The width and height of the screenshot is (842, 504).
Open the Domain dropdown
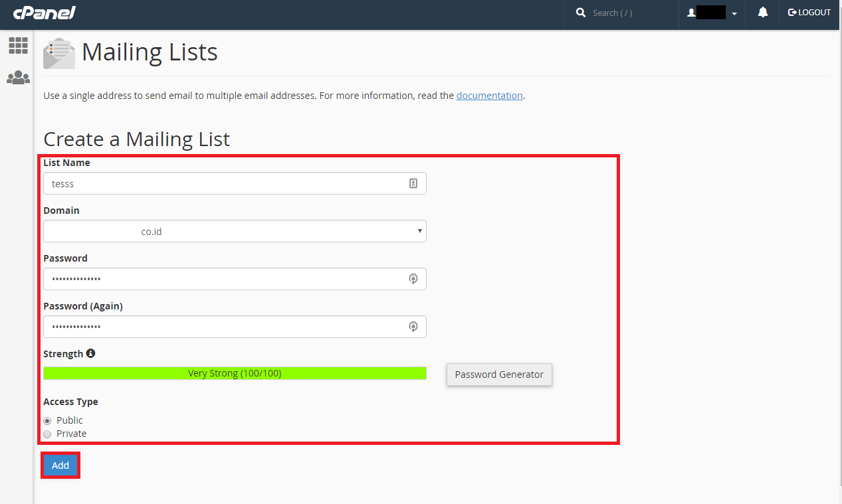point(235,231)
